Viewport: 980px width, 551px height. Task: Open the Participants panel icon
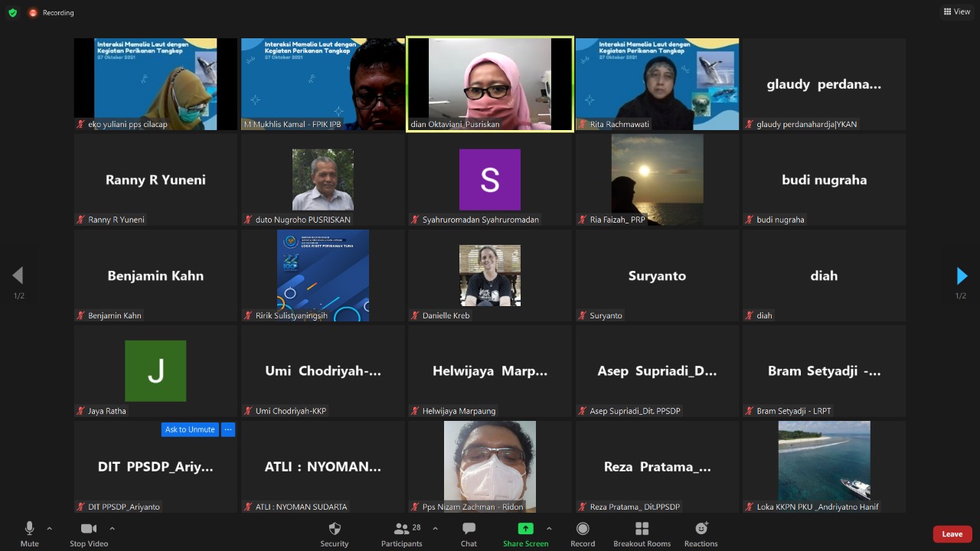402,529
